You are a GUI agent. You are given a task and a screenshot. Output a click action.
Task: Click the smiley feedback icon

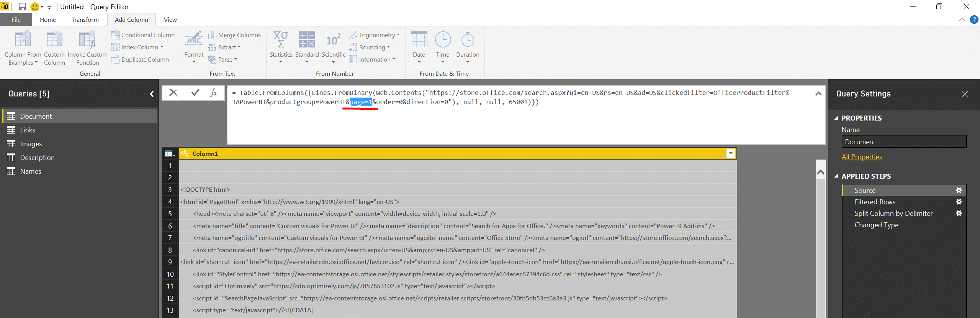(35, 7)
